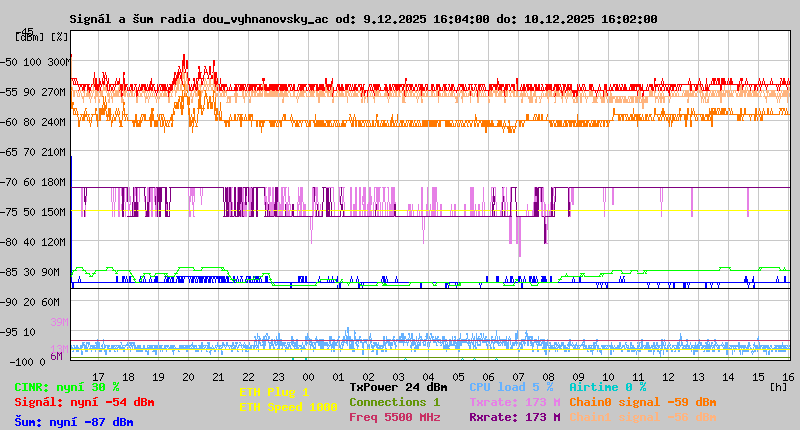Viewport: 800px width, 430px height.
Task: Click the 'TxPower 24 dBm' legend label
Action: [x=398, y=387]
